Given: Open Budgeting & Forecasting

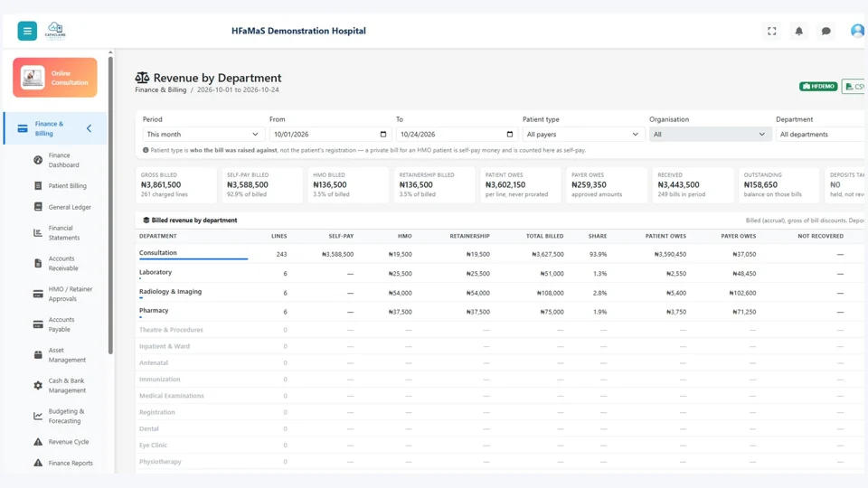Looking at the screenshot, I should pyautogui.click(x=66, y=416).
